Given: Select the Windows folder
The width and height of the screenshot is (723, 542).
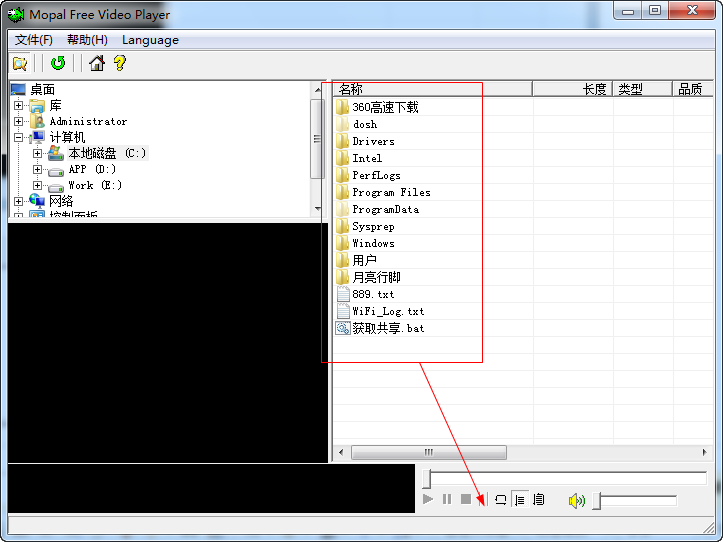Looking at the screenshot, I should pyautogui.click(x=373, y=244).
